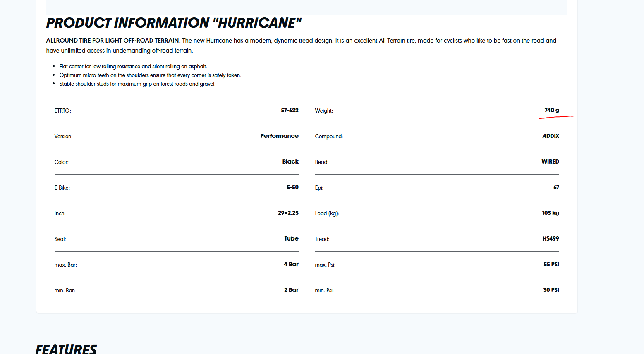Click the Features heading
The width and height of the screenshot is (644, 354).
click(66, 349)
